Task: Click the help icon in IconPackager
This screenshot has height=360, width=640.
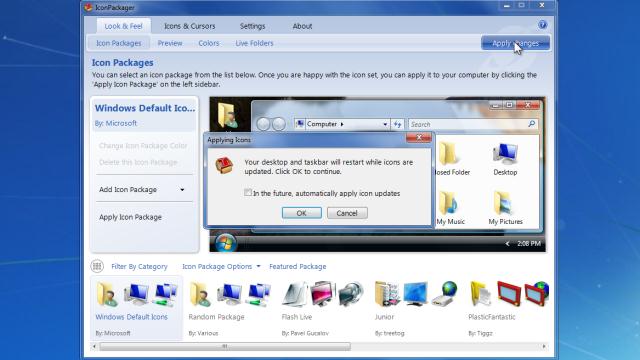Action: (x=542, y=25)
